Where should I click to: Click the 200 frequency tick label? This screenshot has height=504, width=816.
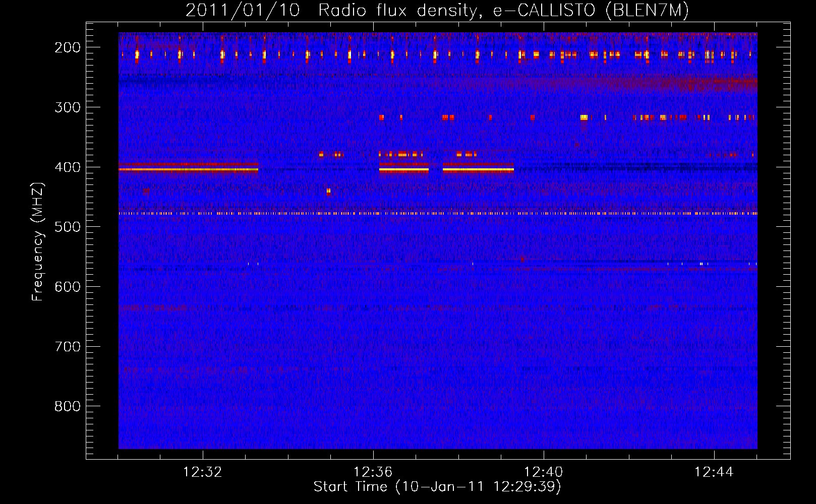68,47
